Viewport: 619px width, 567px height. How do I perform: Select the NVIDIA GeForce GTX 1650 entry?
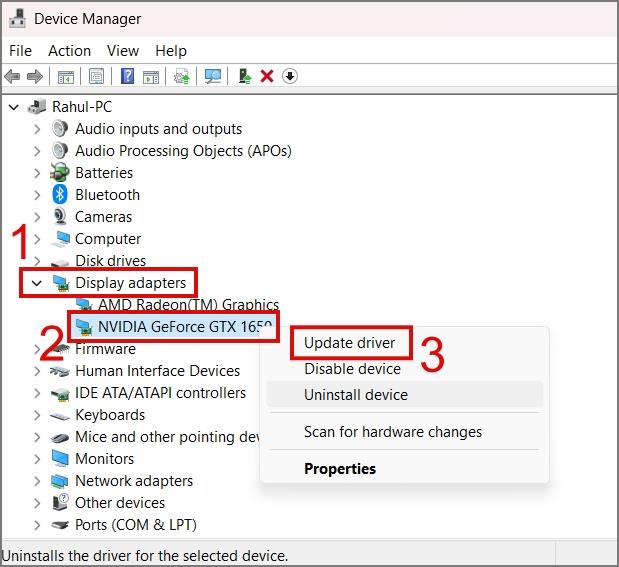click(x=185, y=327)
